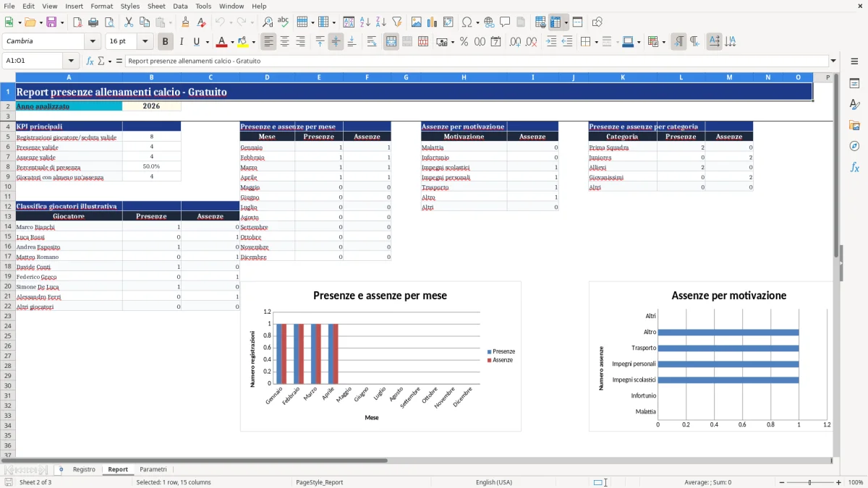
Task: Toggle Center Vertically alignment
Action: [336, 42]
